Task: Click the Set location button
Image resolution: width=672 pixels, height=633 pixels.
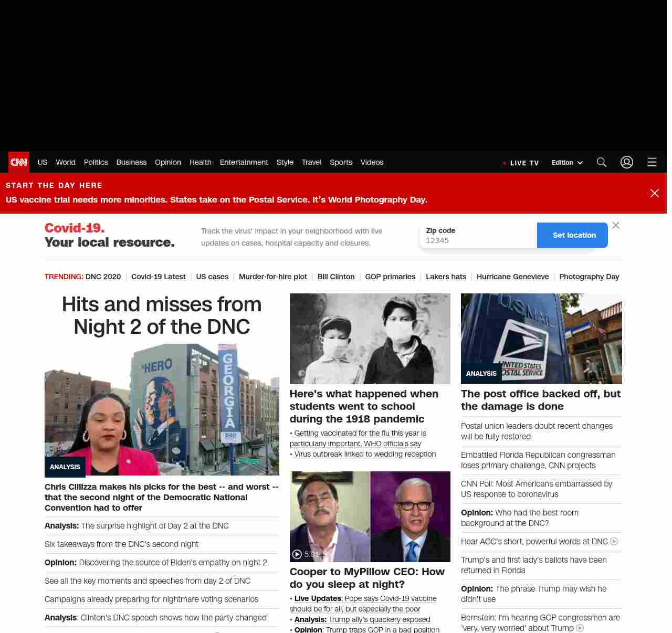Action: point(574,235)
